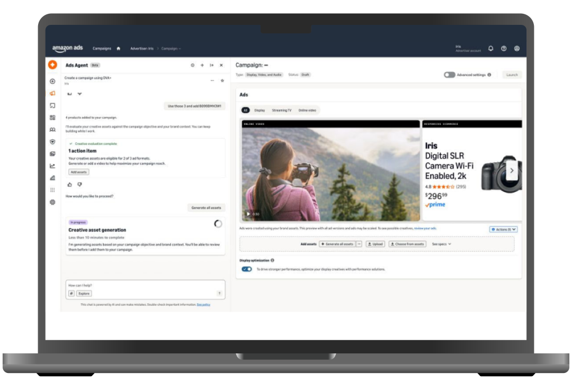The height and width of the screenshot is (392, 572).
Task: Open the user account profile icon
Action: click(517, 49)
